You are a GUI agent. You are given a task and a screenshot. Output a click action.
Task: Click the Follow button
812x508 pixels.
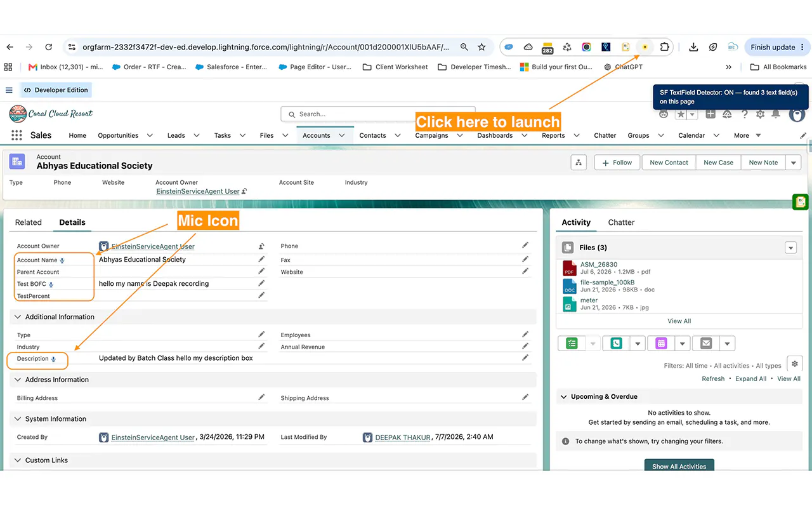pyautogui.click(x=617, y=163)
